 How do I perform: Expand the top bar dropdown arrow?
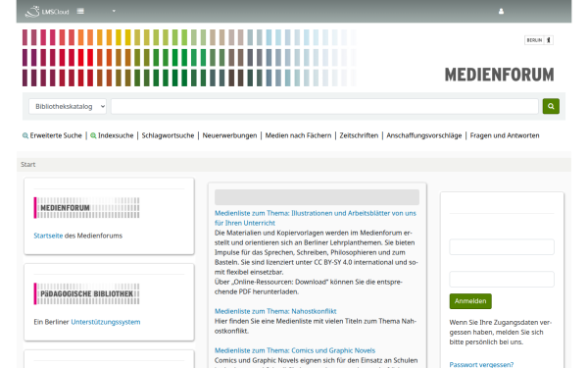114,11
